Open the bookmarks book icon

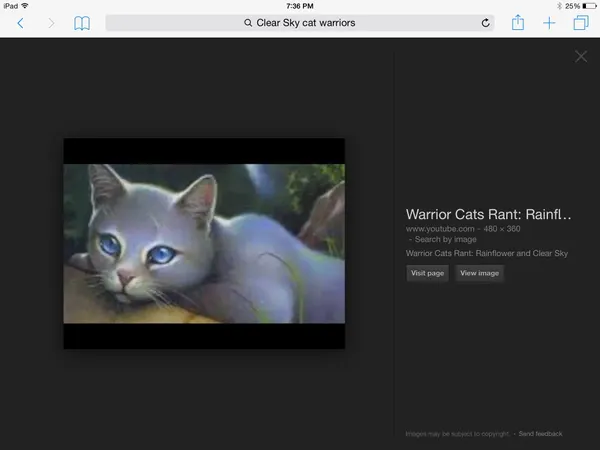tap(82, 23)
